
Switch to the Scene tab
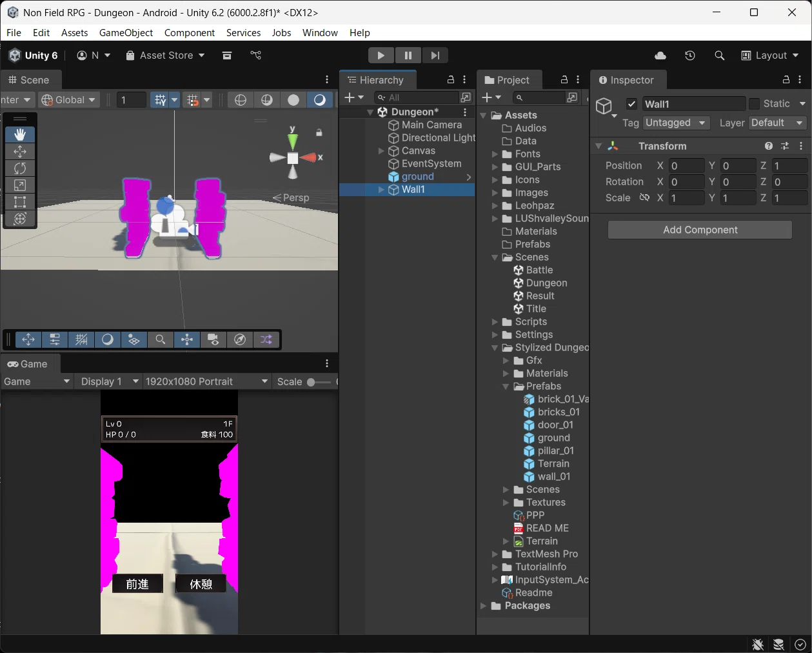[x=28, y=80]
